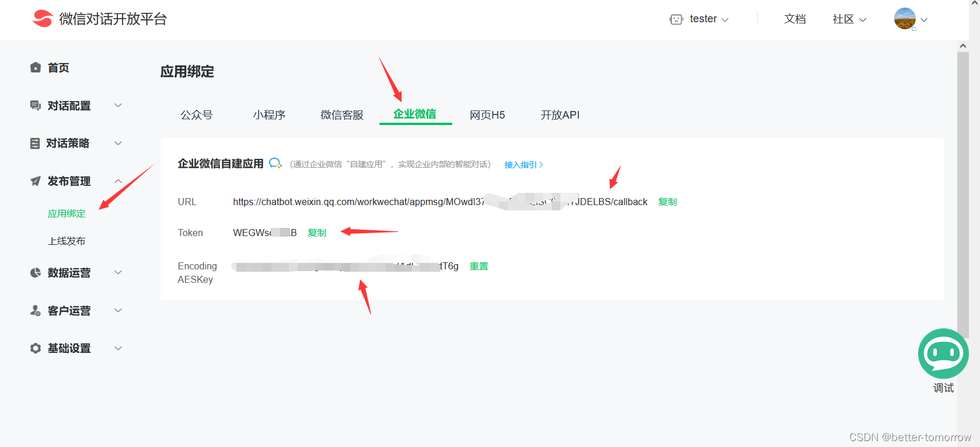980x447 pixels.
Task: Select 应用绑定 in sidebar
Action: pyautogui.click(x=67, y=214)
